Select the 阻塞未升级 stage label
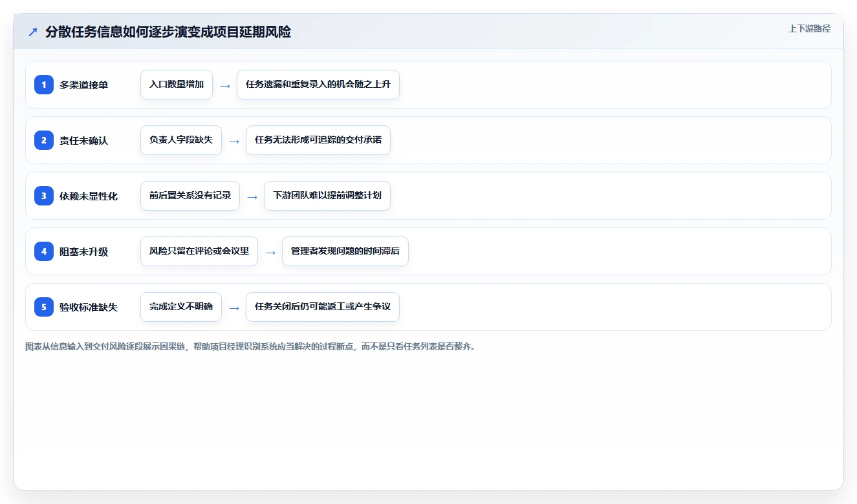 (83, 251)
